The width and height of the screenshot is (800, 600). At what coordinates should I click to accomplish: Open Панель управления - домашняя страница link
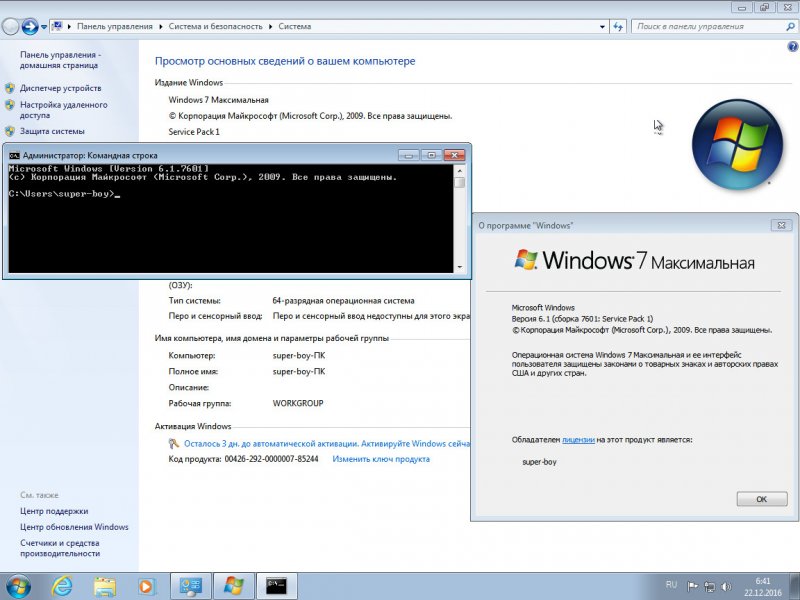[x=60, y=60]
